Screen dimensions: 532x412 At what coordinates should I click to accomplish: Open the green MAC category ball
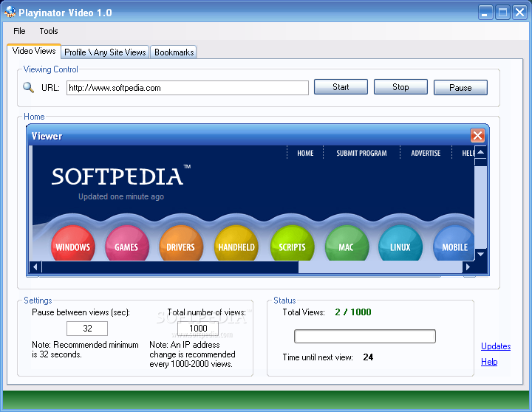347,244
